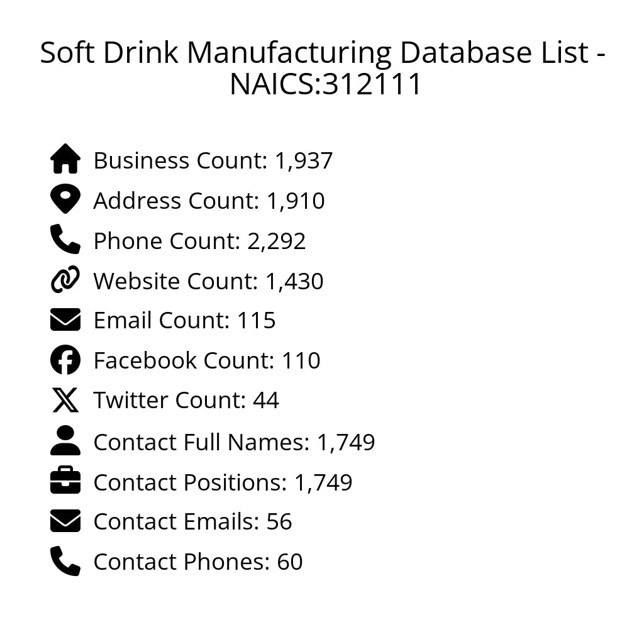Click the house icon beside Business Count

tap(65, 159)
